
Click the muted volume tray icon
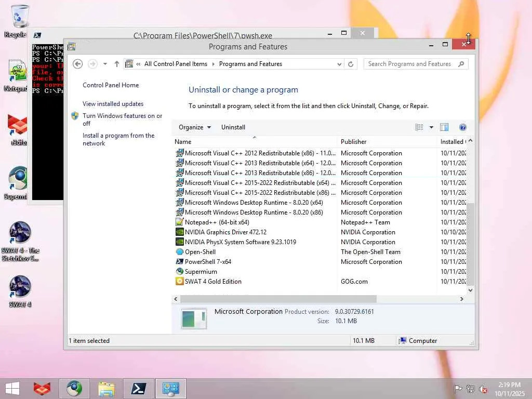click(x=483, y=389)
